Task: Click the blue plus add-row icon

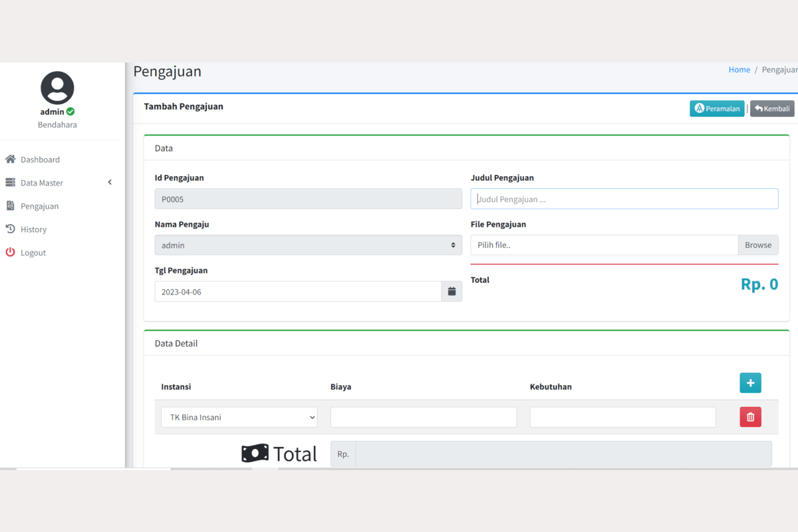Action: [750, 383]
